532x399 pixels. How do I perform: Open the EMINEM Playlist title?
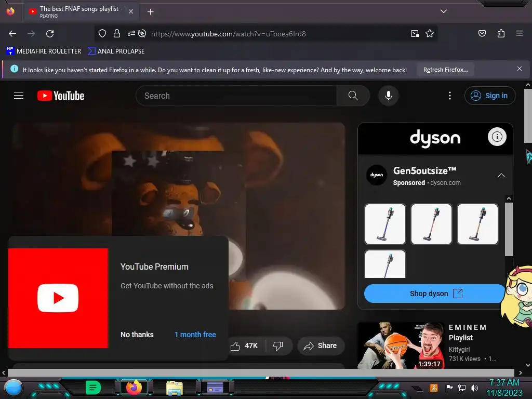pyautogui.click(x=468, y=332)
